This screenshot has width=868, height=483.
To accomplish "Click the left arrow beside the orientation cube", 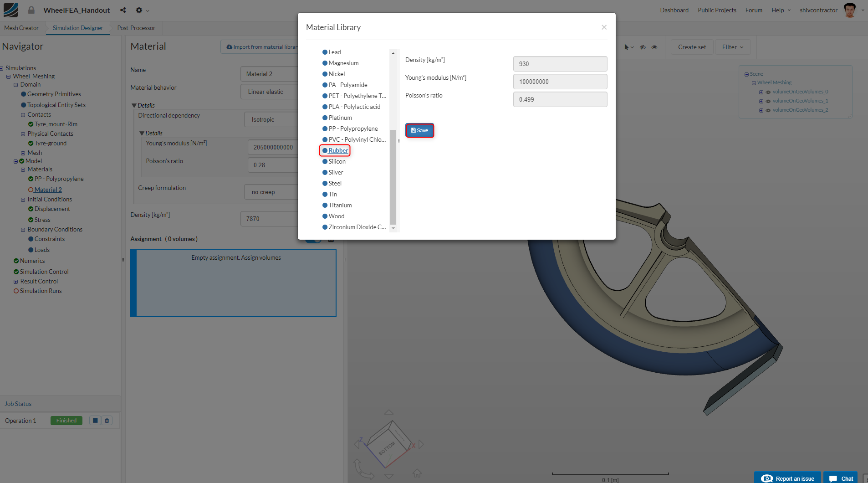I will [357, 444].
